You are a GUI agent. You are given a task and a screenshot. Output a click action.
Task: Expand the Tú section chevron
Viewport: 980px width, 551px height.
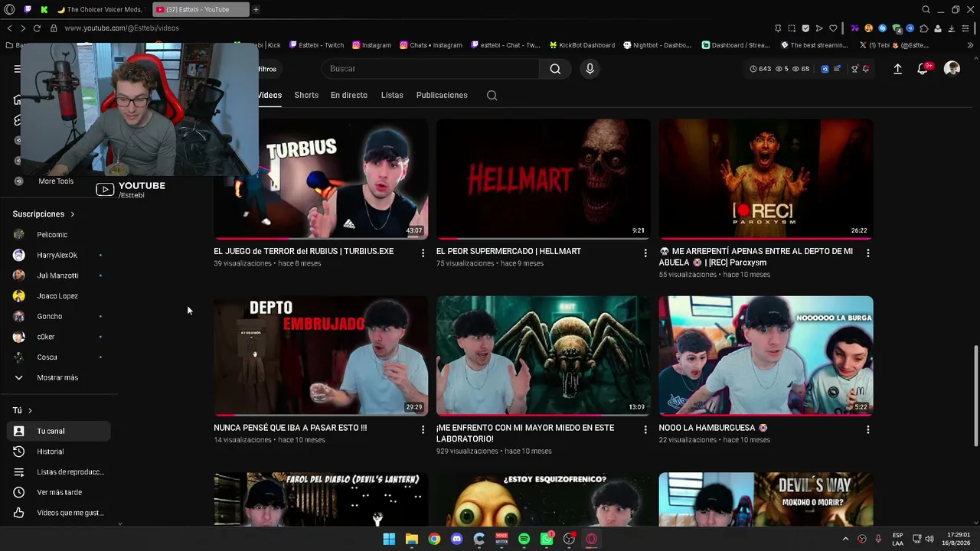coord(30,411)
